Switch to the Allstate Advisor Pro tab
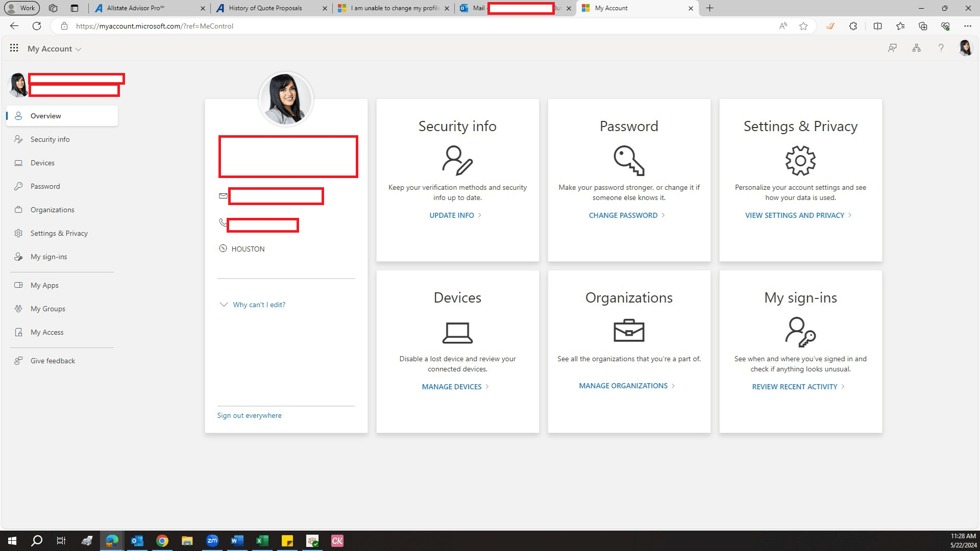Image resolution: width=980 pixels, height=551 pixels. (x=150, y=8)
